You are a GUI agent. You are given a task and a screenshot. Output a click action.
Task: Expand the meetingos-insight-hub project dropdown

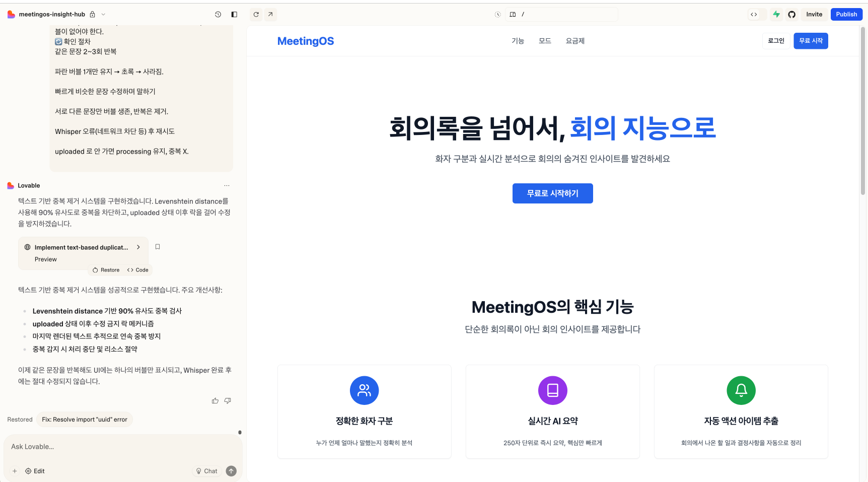click(x=104, y=15)
